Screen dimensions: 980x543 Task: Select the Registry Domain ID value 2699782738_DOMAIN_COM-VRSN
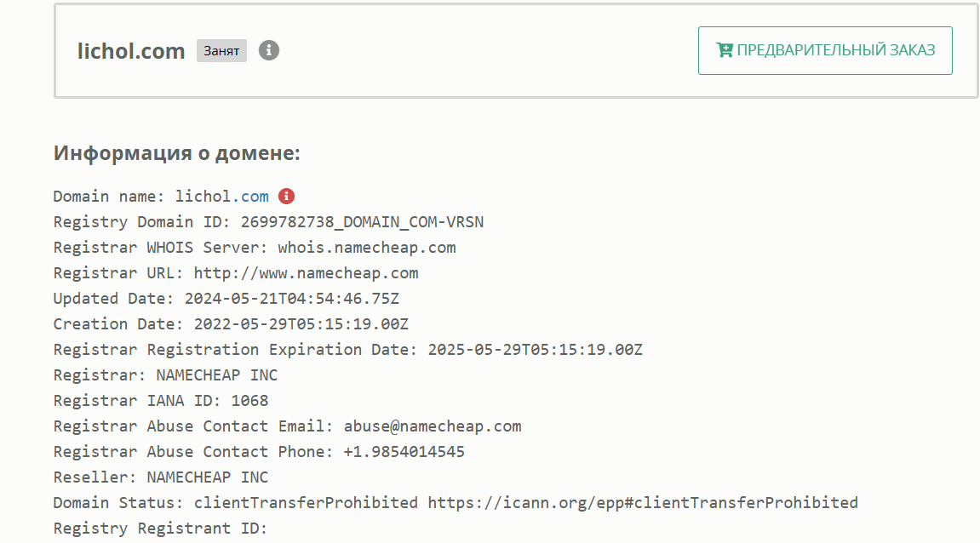click(x=362, y=222)
